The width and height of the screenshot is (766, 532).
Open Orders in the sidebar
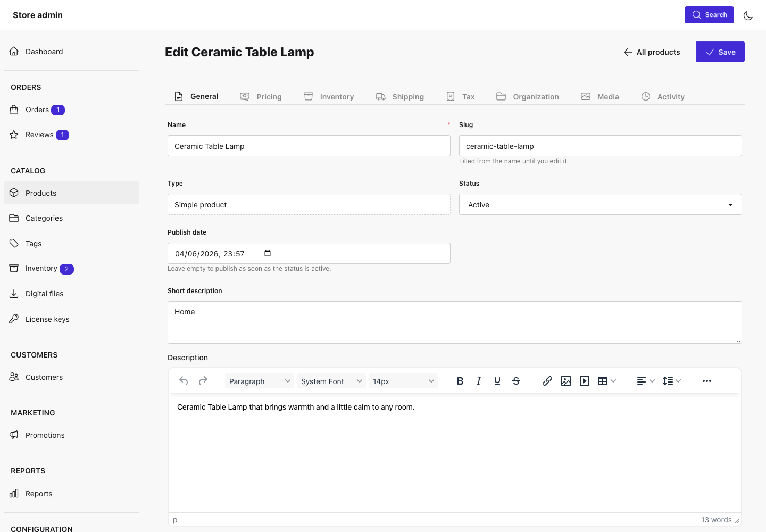pos(72,110)
